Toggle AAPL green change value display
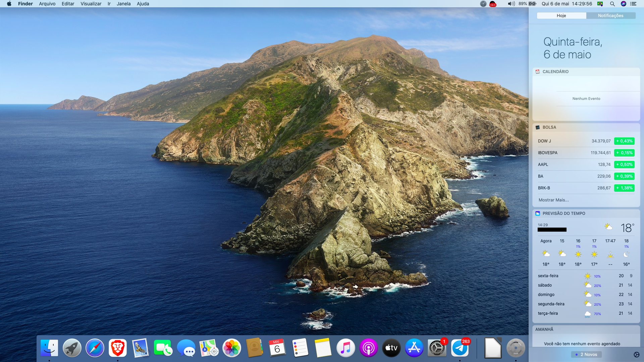This screenshot has width=644, height=362. pos(624,165)
